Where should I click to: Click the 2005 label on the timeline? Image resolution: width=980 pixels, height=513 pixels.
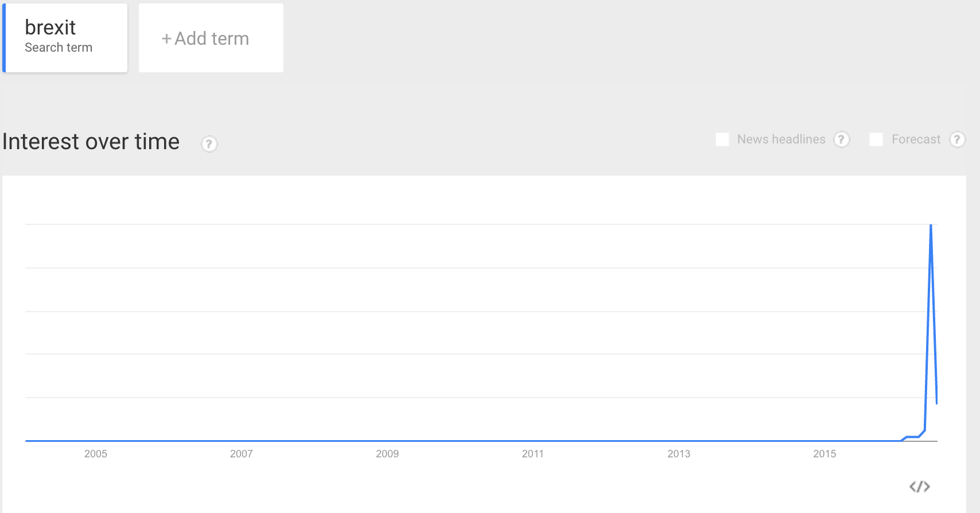click(96, 454)
